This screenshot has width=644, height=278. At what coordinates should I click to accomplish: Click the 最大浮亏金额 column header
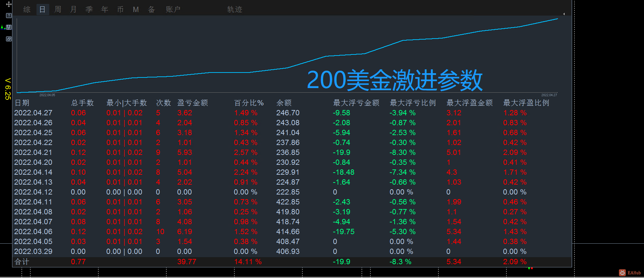pyautogui.click(x=356, y=103)
